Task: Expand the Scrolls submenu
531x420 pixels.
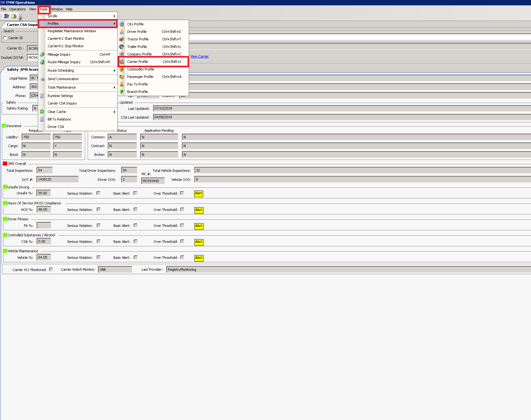Action: click(78, 16)
